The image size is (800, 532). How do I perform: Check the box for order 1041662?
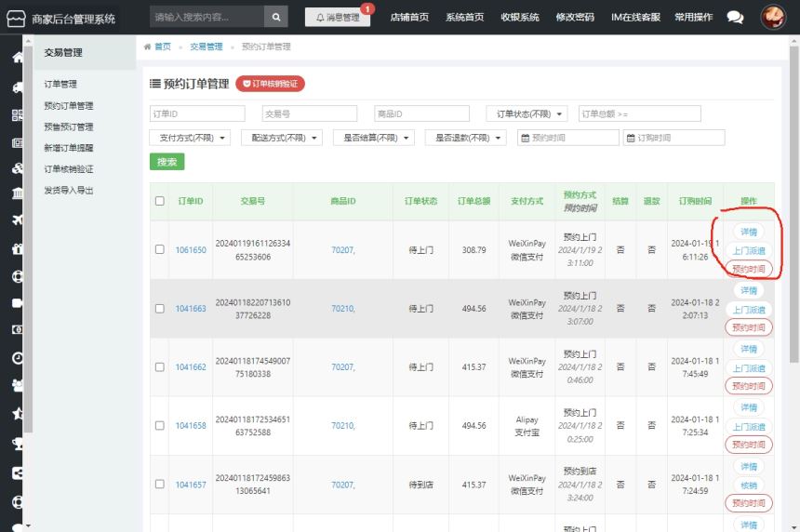[160, 367]
